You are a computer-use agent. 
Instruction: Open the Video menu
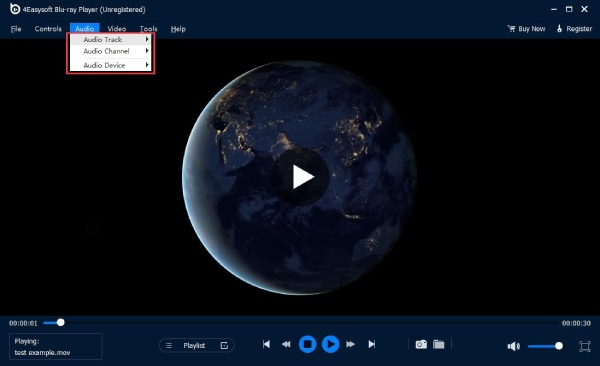pyautogui.click(x=117, y=29)
